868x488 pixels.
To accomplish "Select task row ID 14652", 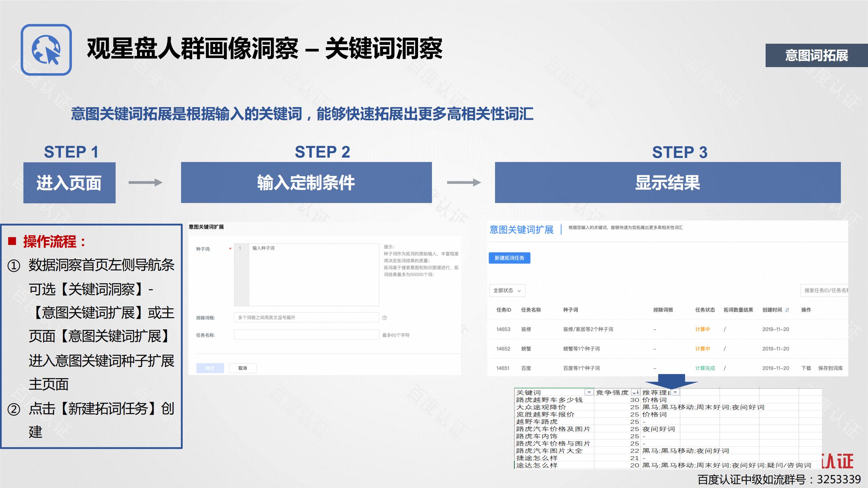I will [x=503, y=349].
